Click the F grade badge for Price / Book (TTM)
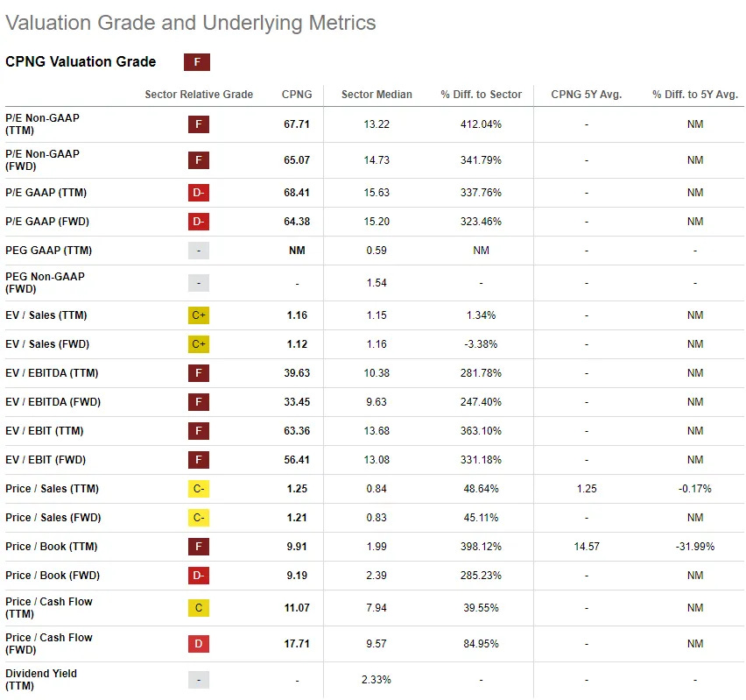Viewport: 746px width, 700px height. coord(199,547)
